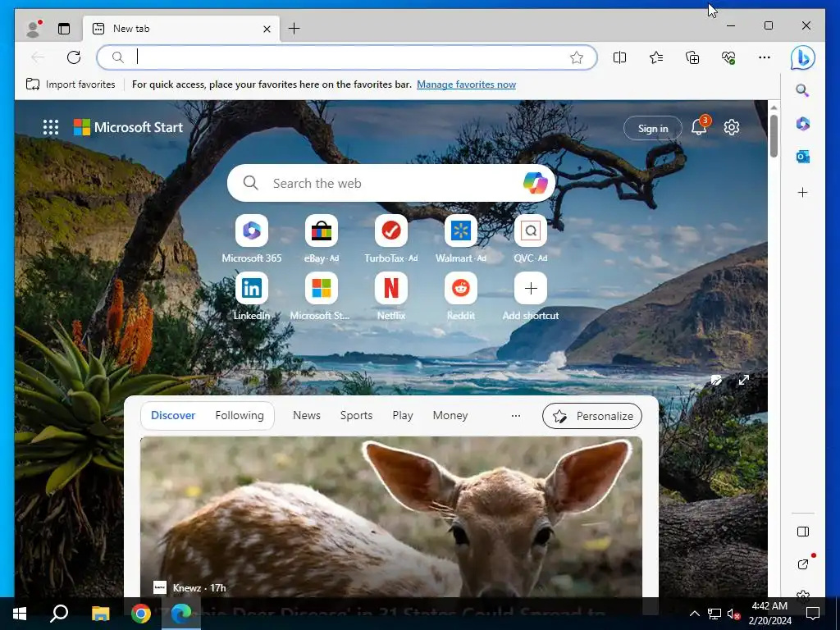Open the Favorites list
840x630 pixels.
coord(656,57)
